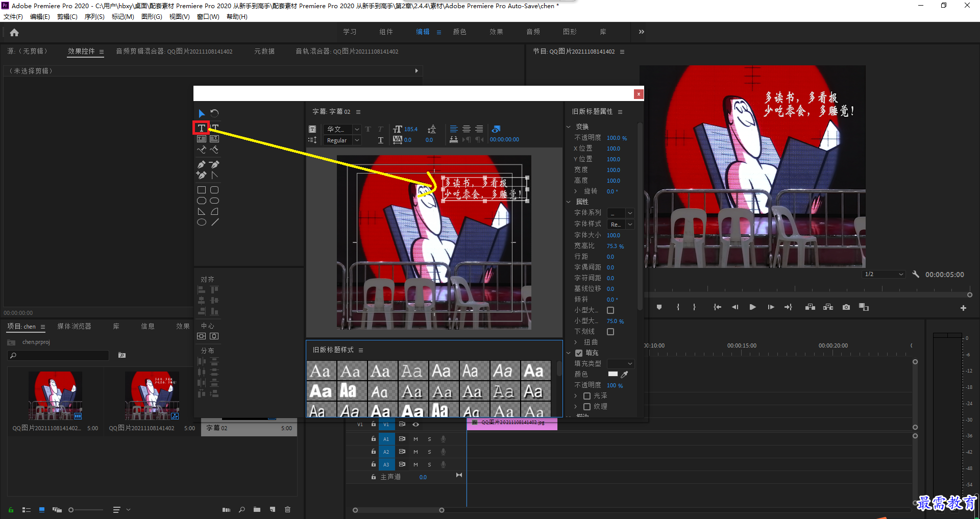Select the horizontal Type tool
The height and width of the screenshot is (519, 980).
[x=202, y=128]
